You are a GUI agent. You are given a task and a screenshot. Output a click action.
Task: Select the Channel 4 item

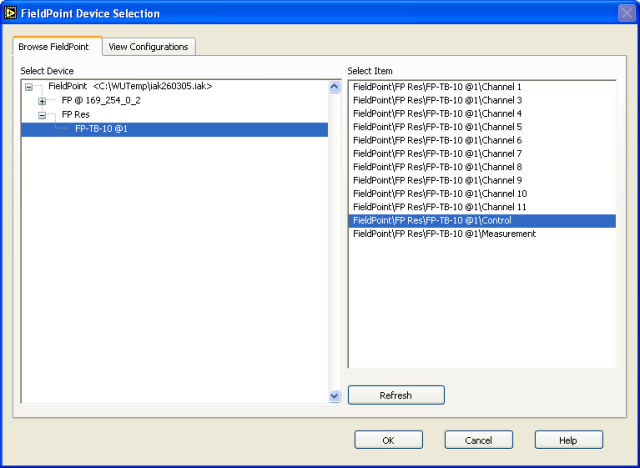(482, 113)
